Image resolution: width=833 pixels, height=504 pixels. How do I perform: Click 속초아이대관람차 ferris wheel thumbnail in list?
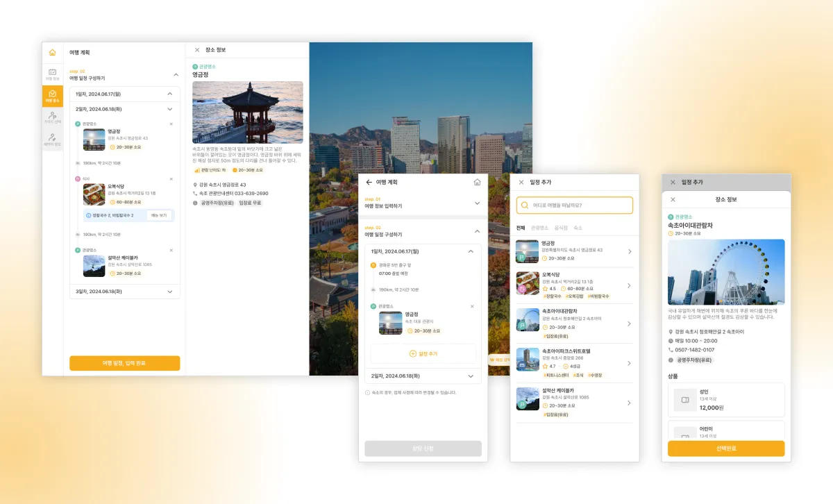click(x=528, y=320)
